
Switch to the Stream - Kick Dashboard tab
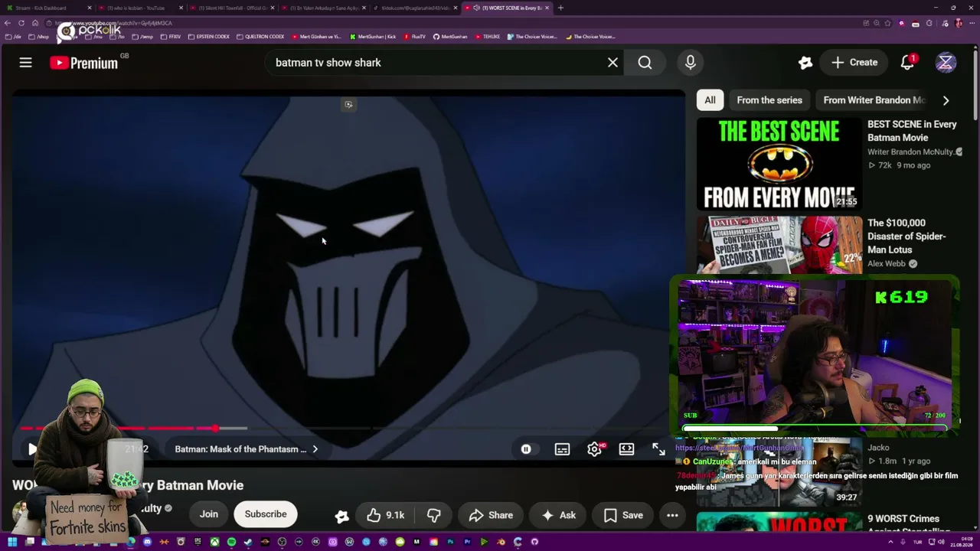(x=46, y=8)
